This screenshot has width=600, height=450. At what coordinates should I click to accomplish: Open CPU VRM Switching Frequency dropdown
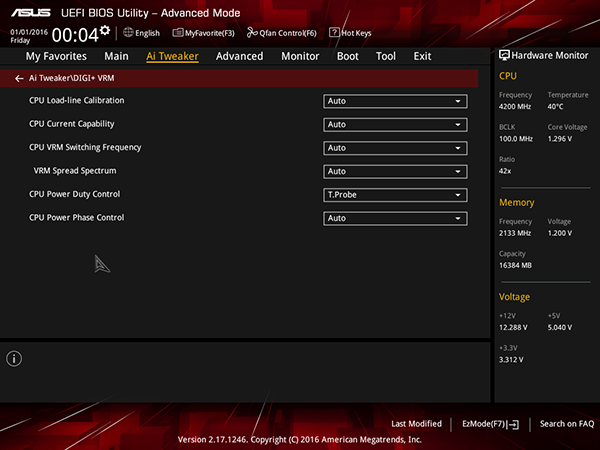395,148
